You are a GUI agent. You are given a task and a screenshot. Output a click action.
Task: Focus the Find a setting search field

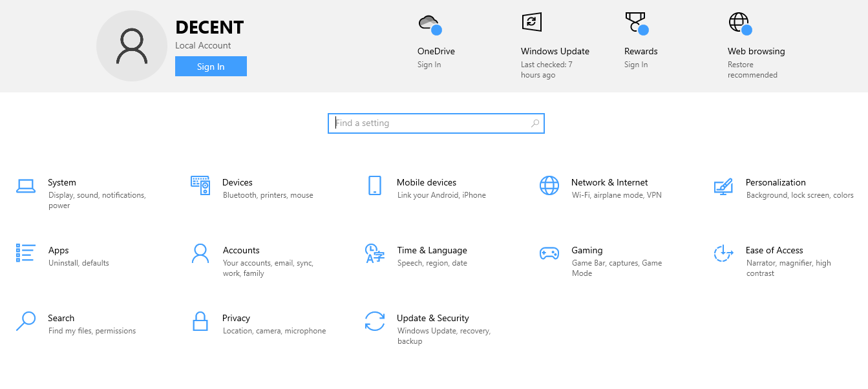tap(436, 123)
